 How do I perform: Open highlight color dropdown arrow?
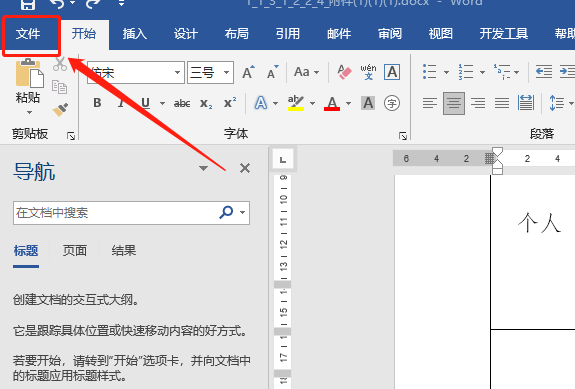click(x=312, y=103)
